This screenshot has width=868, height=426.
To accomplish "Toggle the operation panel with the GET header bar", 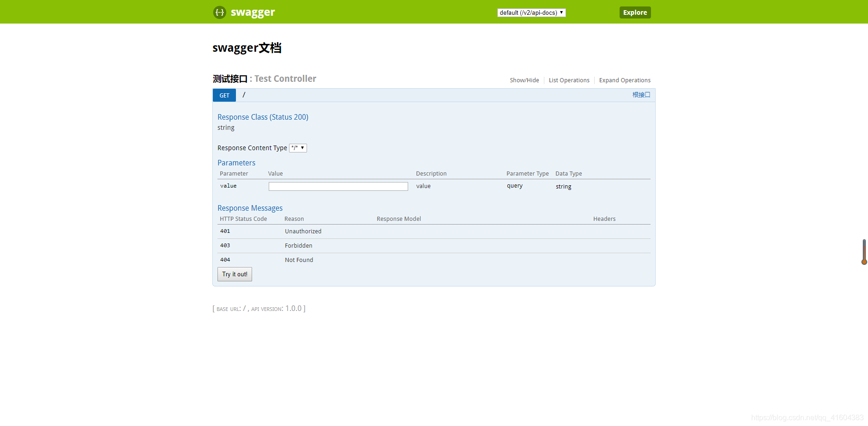I will click(416, 95).
